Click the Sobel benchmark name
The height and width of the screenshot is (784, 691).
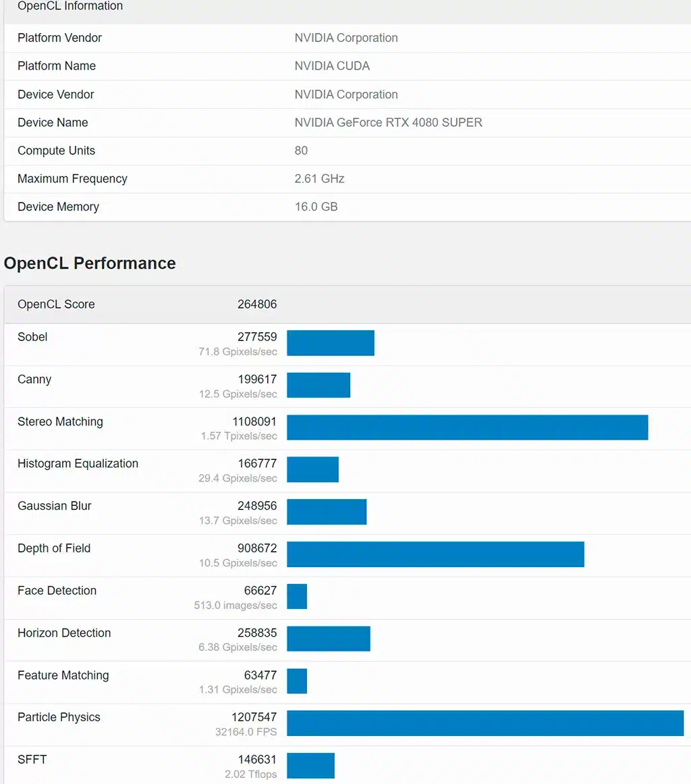pyautogui.click(x=32, y=336)
